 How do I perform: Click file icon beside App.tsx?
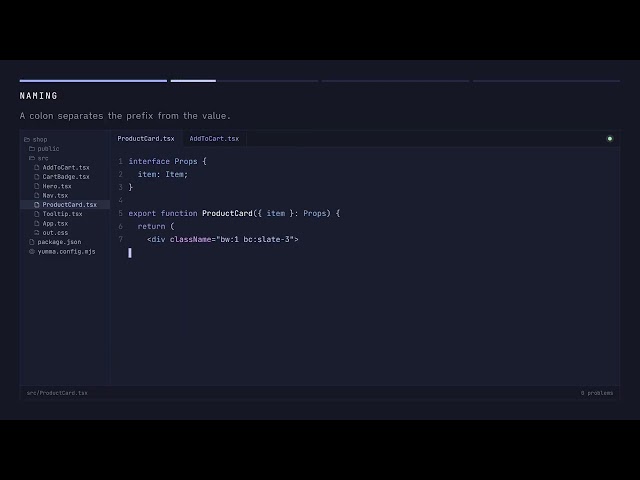click(37, 224)
